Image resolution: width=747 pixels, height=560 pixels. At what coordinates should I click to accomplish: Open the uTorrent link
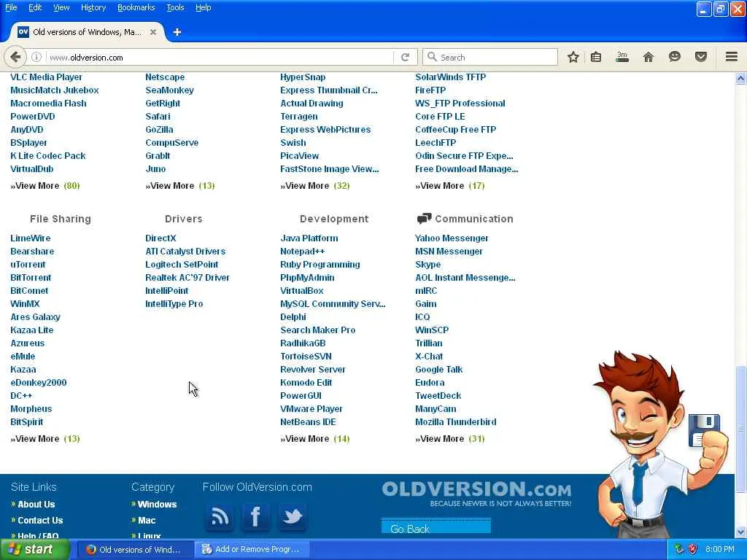coord(28,264)
